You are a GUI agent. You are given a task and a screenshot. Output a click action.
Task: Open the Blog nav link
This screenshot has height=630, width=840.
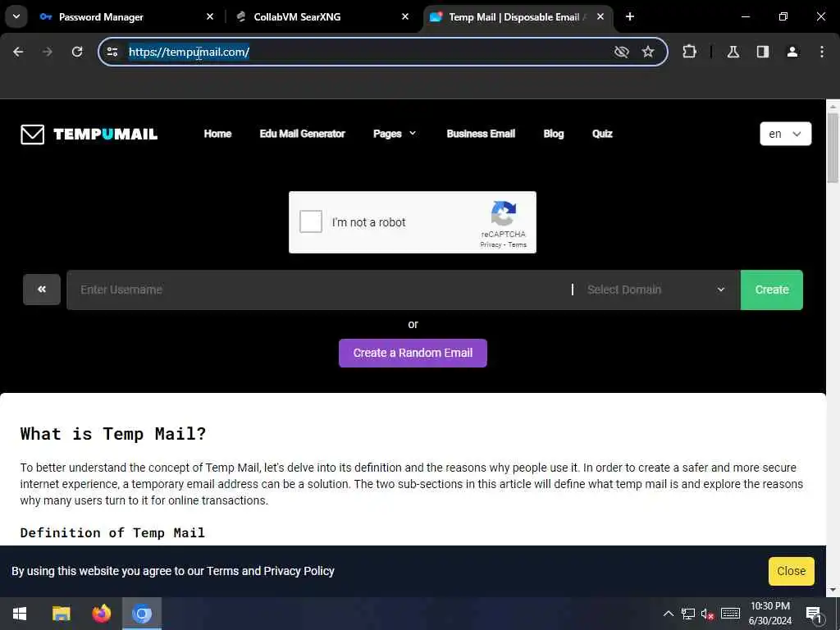click(x=554, y=134)
